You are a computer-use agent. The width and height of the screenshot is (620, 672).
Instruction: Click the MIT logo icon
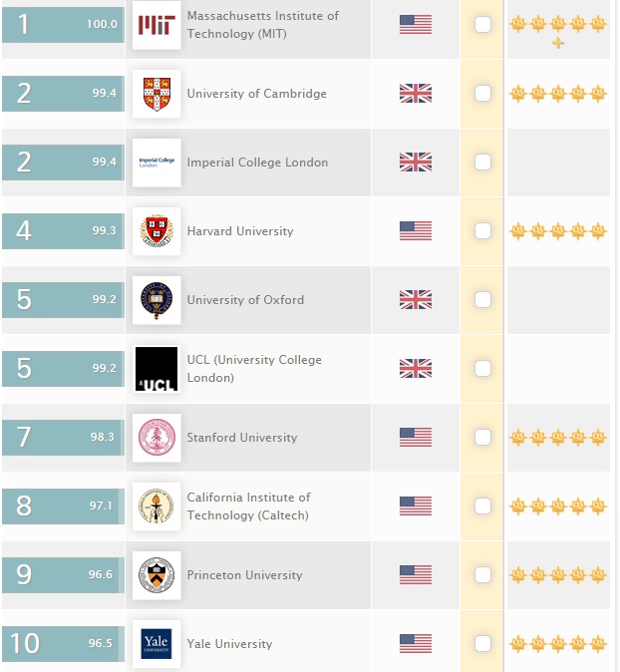(156, 25)
